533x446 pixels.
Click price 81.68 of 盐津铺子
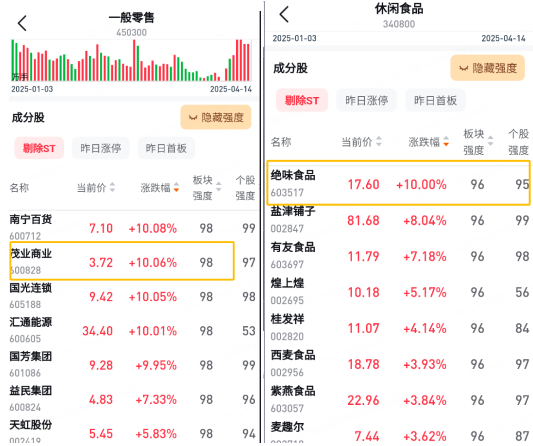(363, 220)
